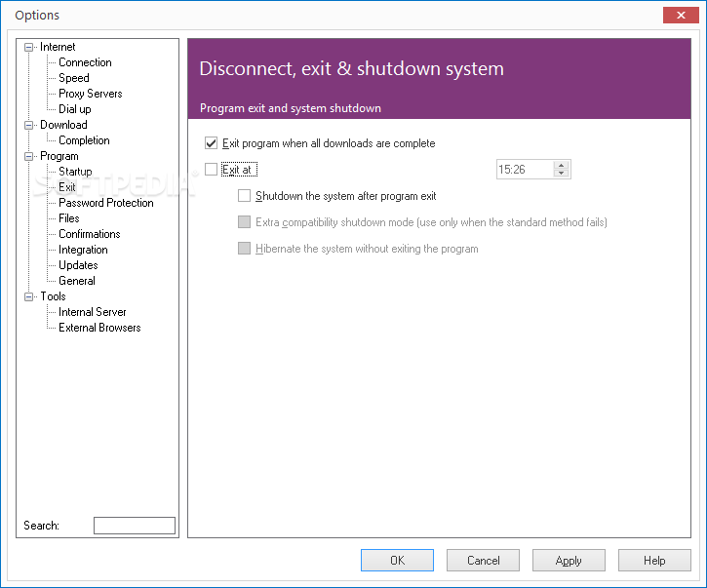Select the Program category label

(59, 156)
